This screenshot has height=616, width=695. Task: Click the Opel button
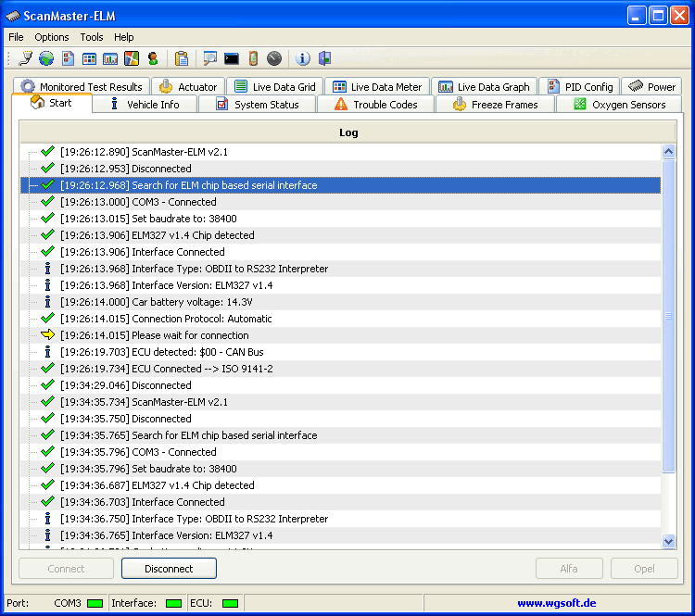(x=644, y=569)
